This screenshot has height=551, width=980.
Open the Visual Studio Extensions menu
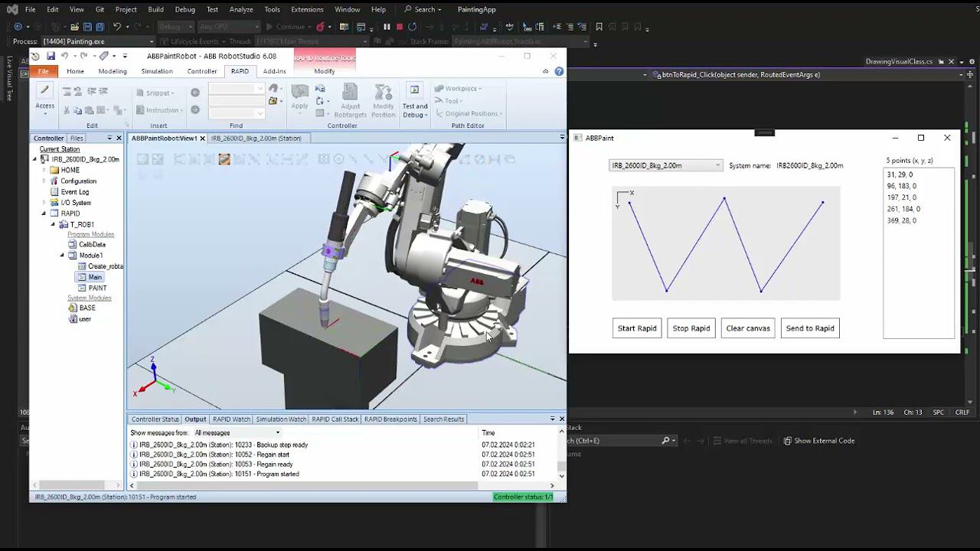pyautogui.click(x=307, y=9)
